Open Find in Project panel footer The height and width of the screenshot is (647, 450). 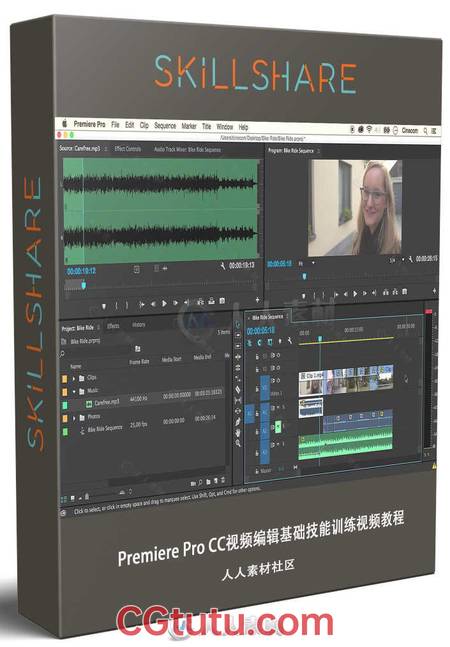point(200,482)
